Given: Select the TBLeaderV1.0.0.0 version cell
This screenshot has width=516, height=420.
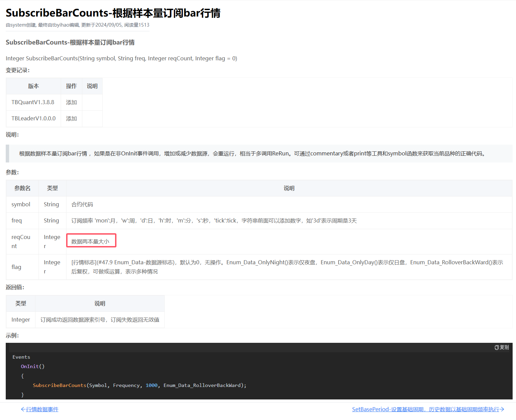Looking at the screenshot, I should (33, 118).
